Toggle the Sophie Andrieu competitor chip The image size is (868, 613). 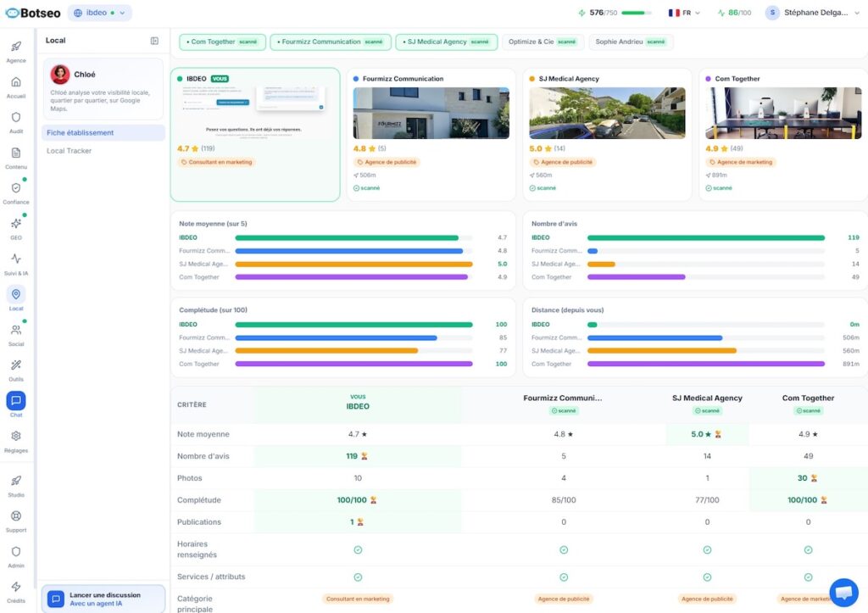click(x=631, y=42)
